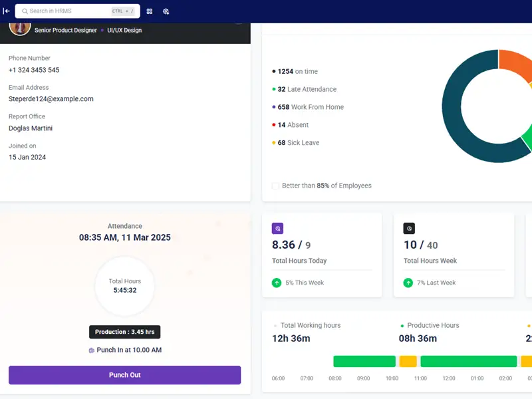
Task: Click the magnifier icon in search bar
Action: pyautogui.click(x=25, y=11)
